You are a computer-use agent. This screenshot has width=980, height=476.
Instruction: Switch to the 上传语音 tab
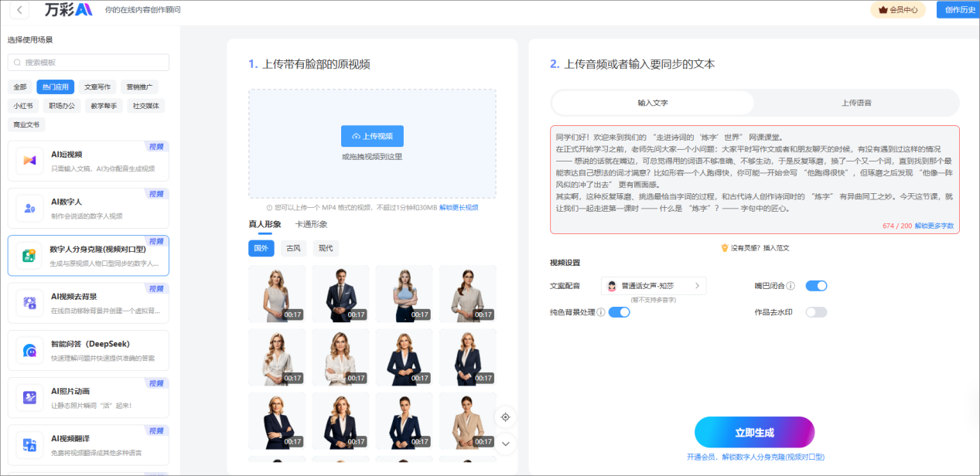(x=856, y=103)
